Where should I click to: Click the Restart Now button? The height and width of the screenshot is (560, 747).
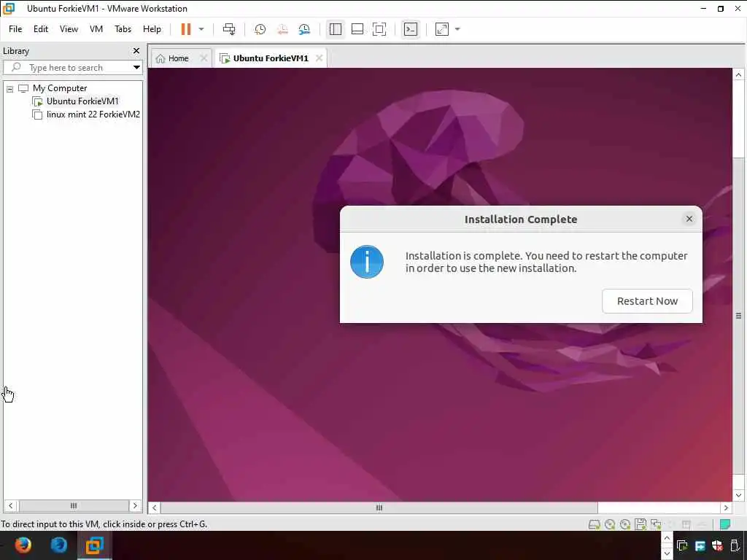click(647, 301)
